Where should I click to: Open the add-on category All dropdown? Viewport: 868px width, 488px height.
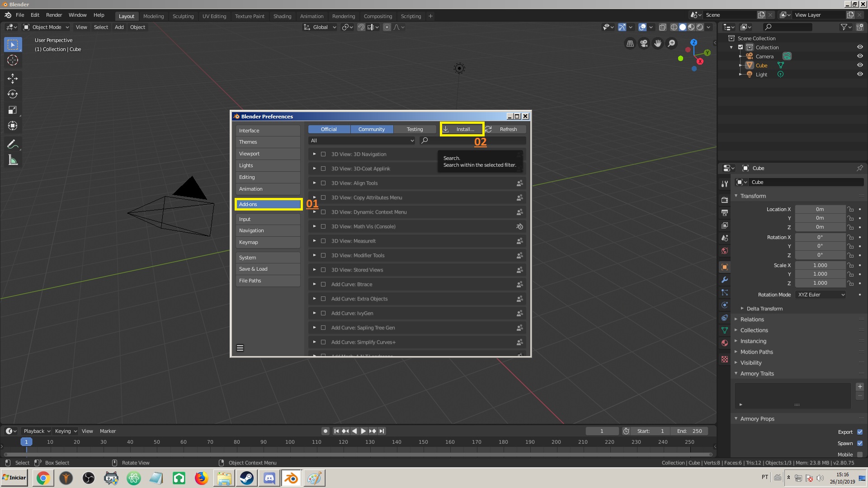click(x=362, y=141)
